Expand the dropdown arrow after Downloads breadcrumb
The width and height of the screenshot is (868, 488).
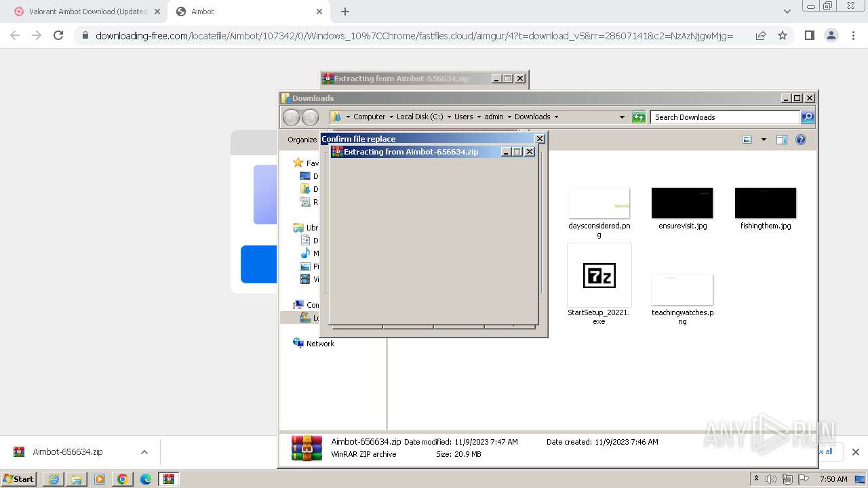click(x=556, y=117)
